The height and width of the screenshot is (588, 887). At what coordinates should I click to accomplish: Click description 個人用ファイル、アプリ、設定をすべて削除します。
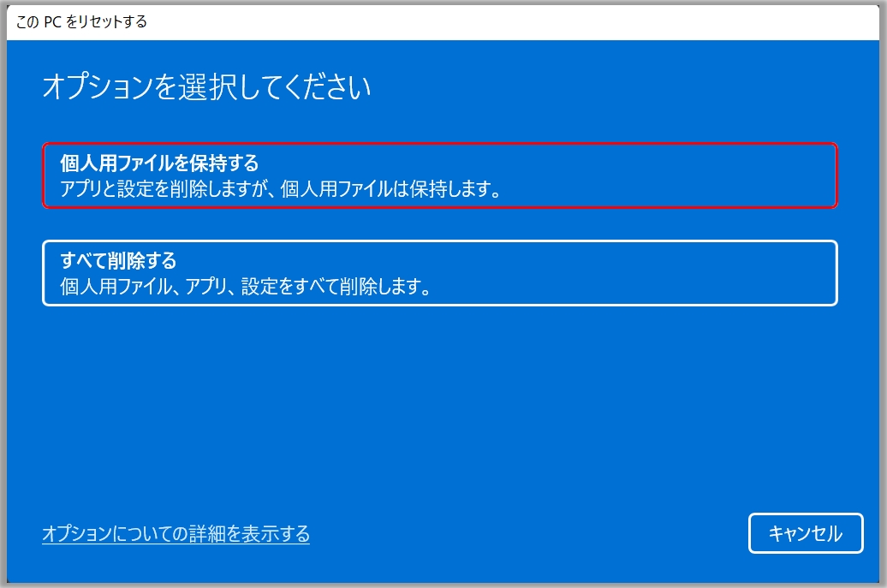pos(246,286)
